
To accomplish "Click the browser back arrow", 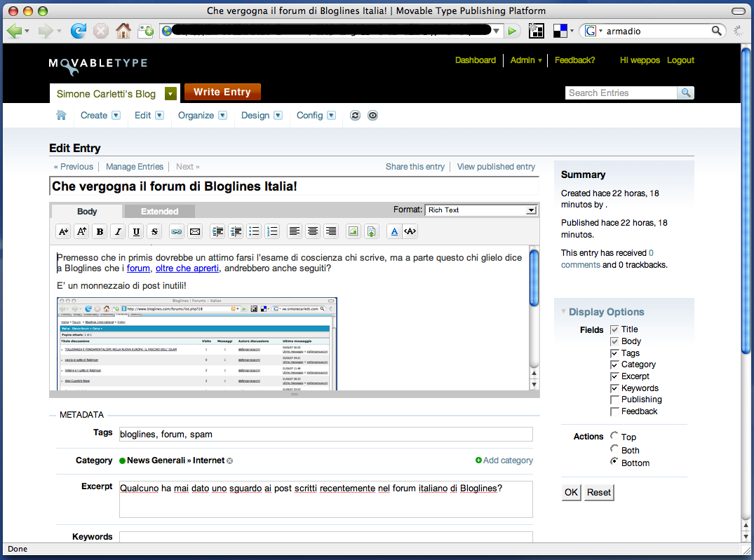I will tap(15, 31).
